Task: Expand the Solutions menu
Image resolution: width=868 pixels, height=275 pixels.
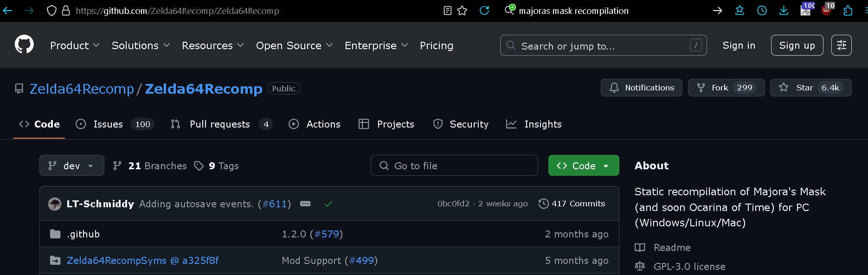Action: tap(141, 45)
